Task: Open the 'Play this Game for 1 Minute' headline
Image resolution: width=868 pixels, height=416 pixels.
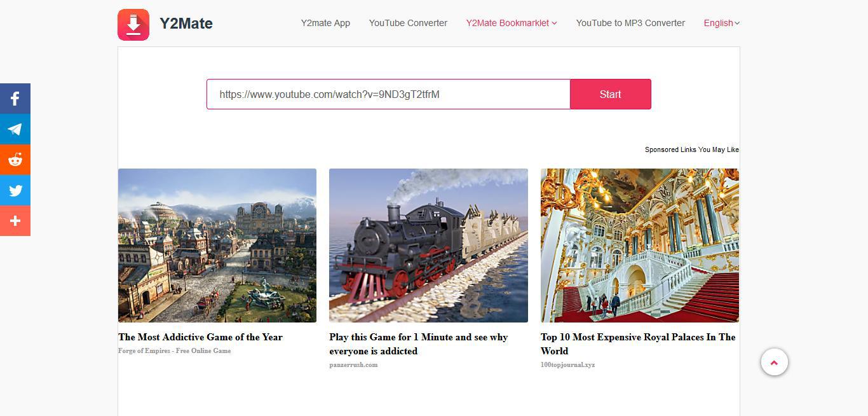Action: 418,344
